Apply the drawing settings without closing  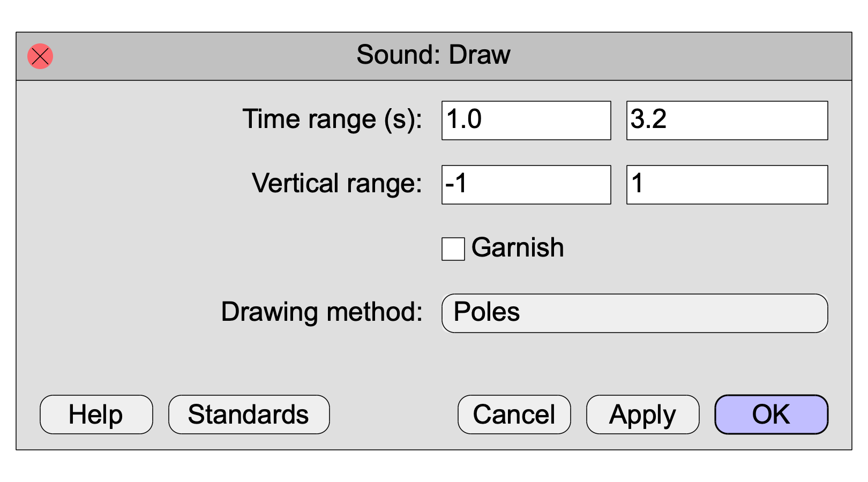pyautogui.click(x=643, y=415)
